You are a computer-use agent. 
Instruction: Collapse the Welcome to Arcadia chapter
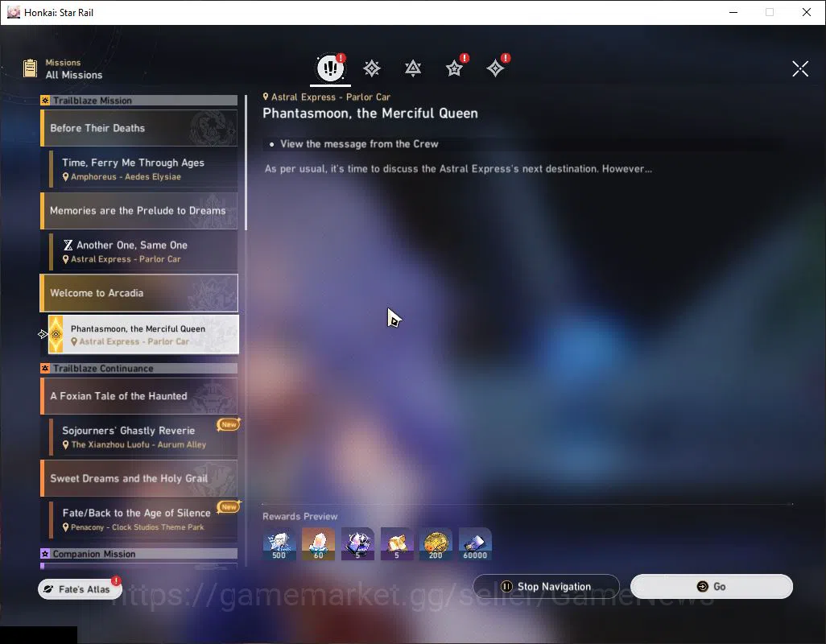click(x=139, y=293)
